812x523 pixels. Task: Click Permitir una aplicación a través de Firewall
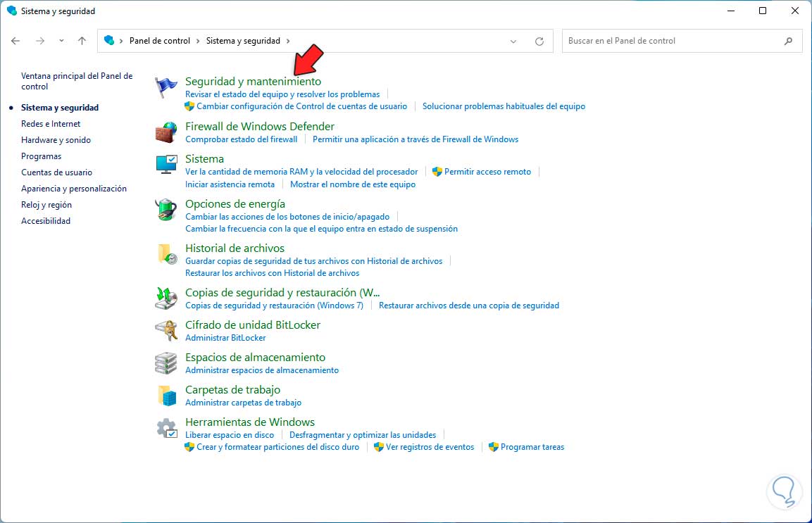[416, 139]
